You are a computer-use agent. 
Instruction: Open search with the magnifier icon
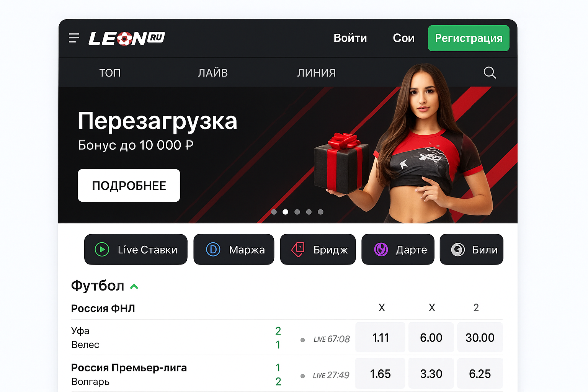click(490, 72)
